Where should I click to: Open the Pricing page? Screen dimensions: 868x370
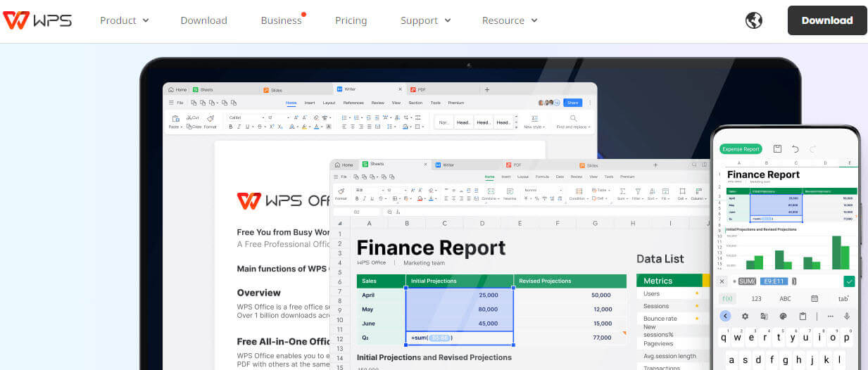tap(351, 20)
